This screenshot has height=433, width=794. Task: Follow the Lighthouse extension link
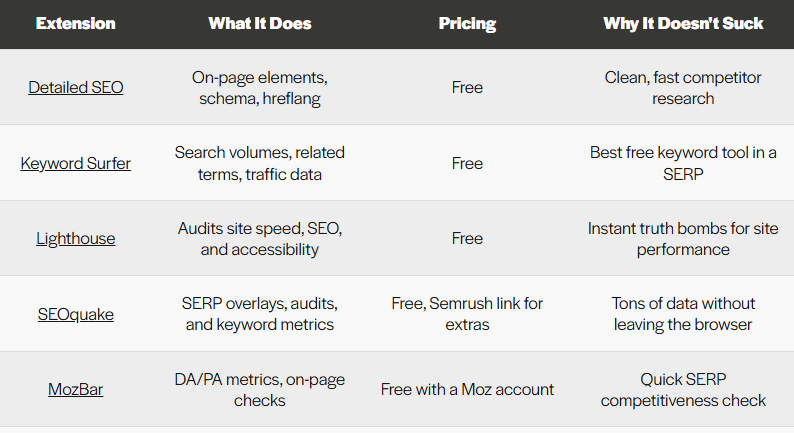[x=76, y=238]
